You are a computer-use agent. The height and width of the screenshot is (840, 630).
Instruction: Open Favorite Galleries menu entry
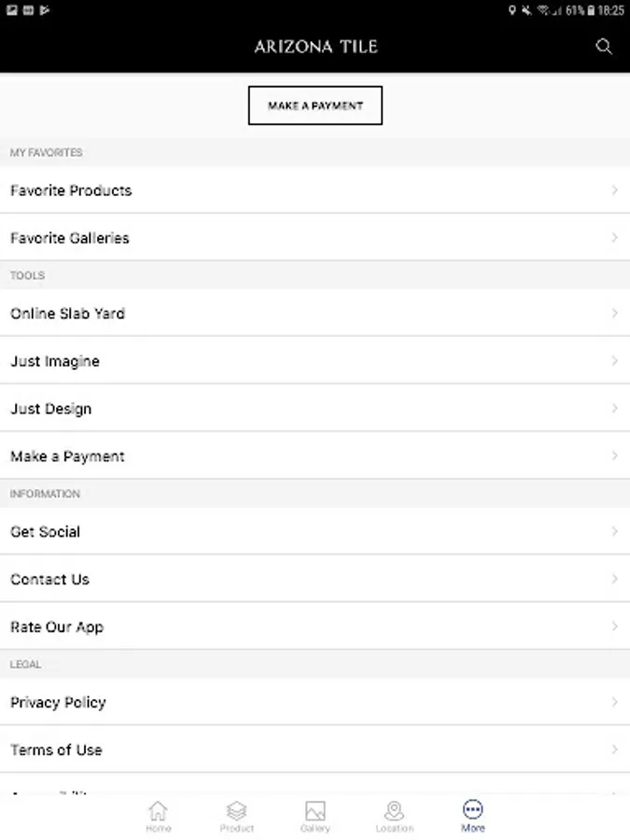coord(70,238)
